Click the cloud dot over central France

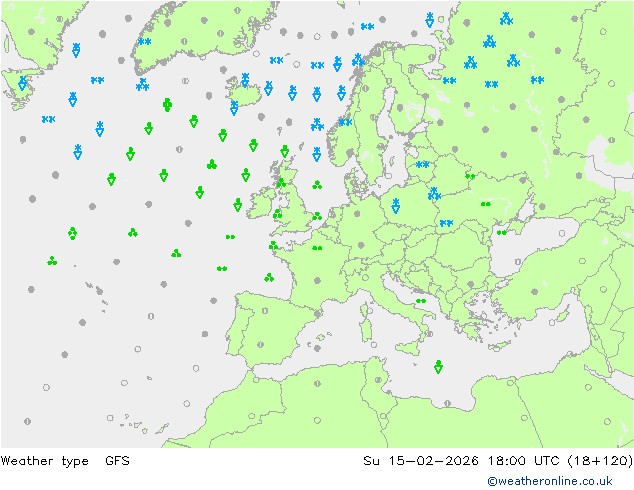coord(317,280)
